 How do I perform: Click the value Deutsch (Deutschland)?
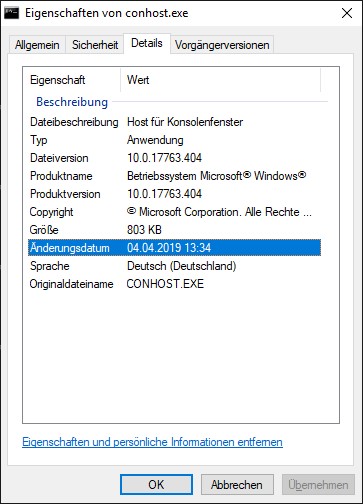click(182, 266)
